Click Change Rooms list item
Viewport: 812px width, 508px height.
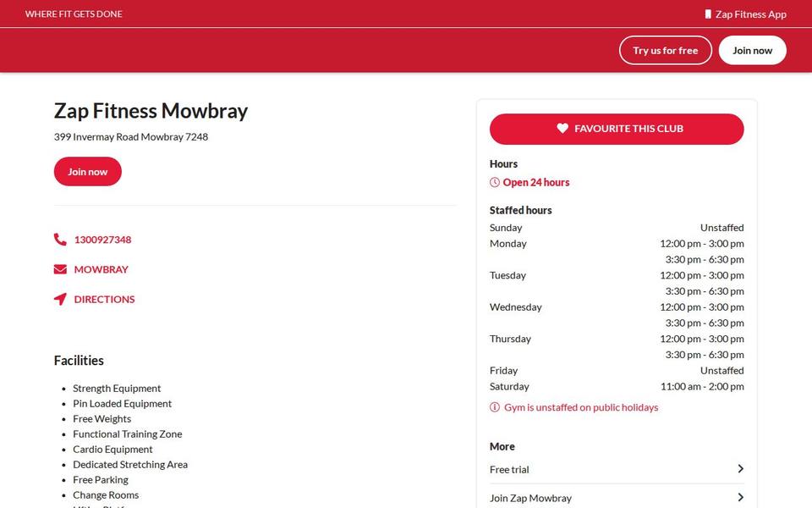tap(106, 495)
